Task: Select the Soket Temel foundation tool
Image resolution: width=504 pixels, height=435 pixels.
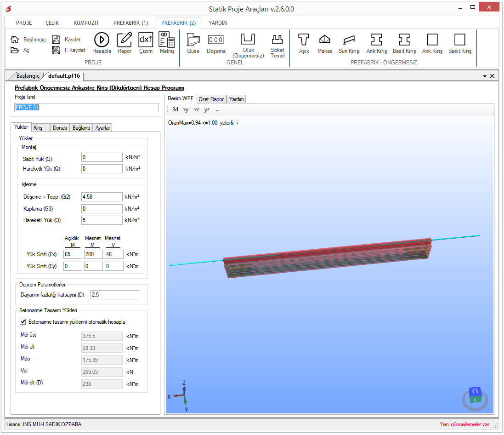Action: click(x=277, y=46)
